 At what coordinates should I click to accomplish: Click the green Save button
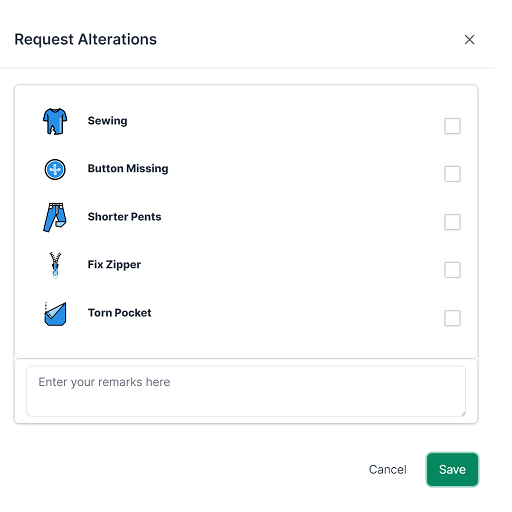coord(452,470)
